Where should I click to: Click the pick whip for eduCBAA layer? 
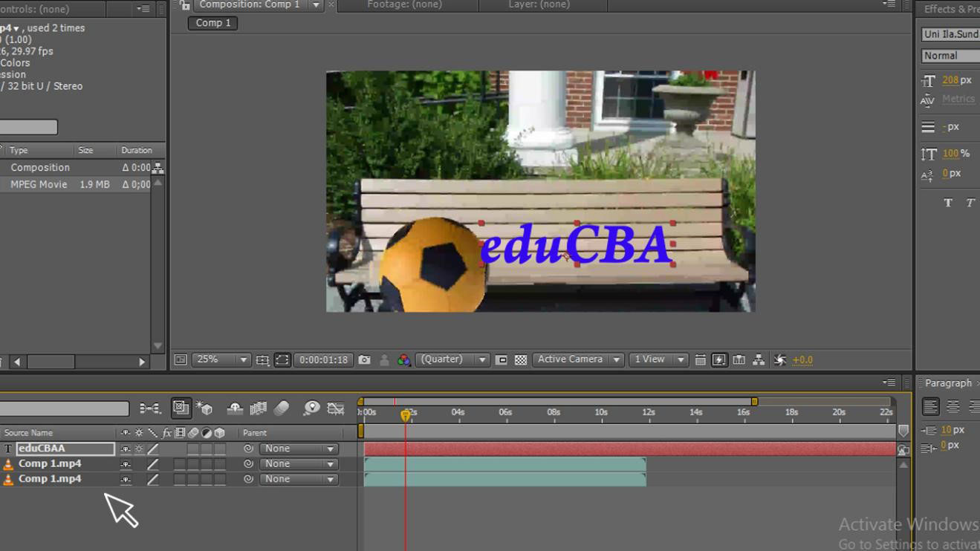point(248,449)
